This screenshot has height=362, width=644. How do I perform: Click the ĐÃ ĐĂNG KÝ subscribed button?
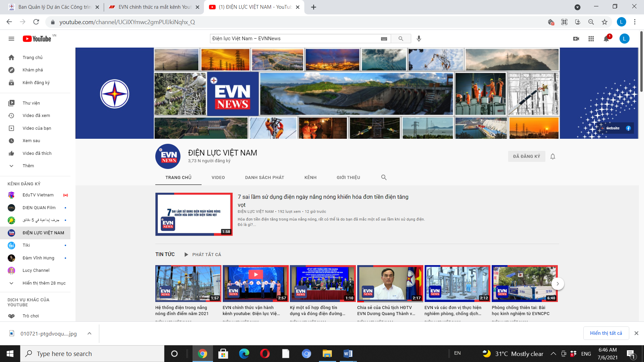coord(527,157)
